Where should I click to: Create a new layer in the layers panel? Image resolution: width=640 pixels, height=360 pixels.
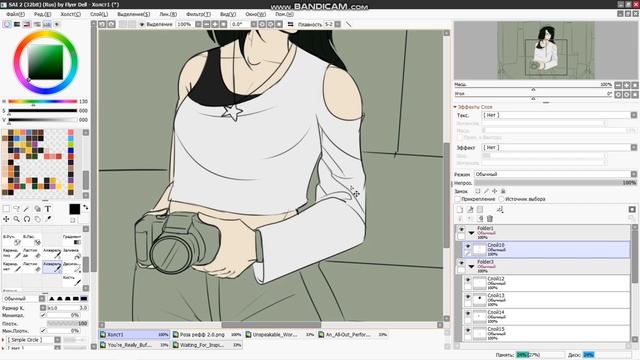tap(460, 209)
